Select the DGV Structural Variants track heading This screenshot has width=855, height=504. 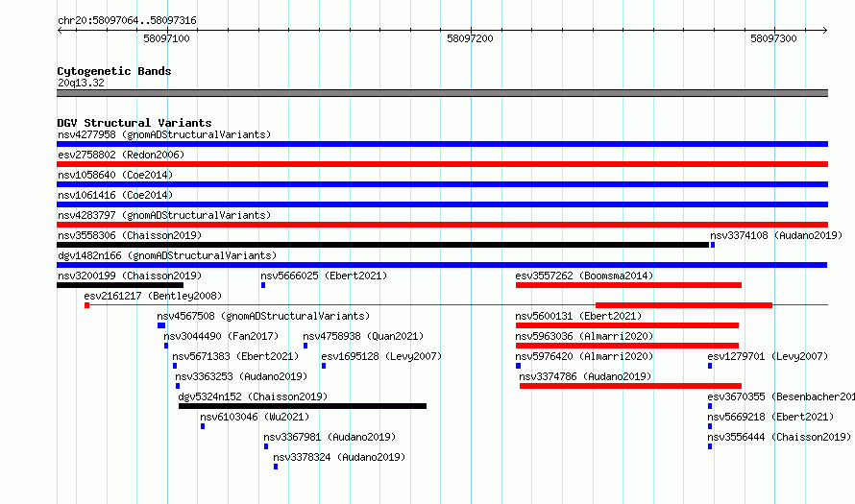[x=134, y=123]
